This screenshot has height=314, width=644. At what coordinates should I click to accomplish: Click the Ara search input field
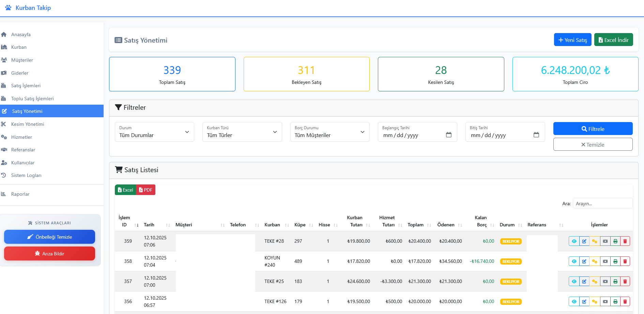pos(602,204)
